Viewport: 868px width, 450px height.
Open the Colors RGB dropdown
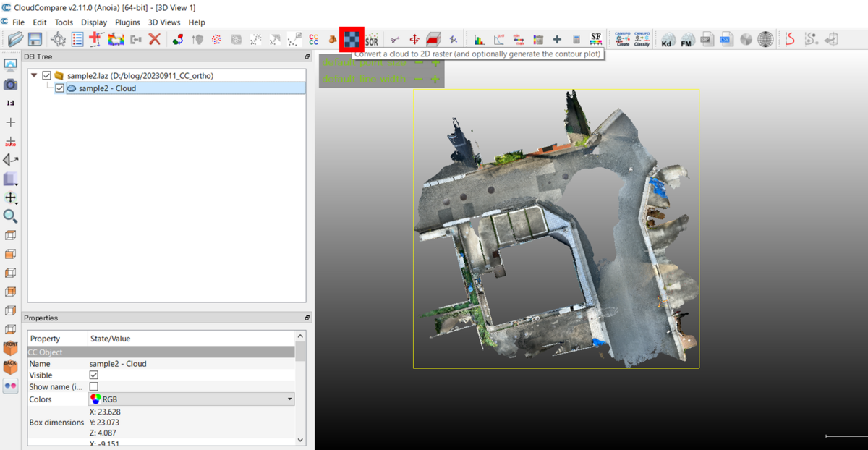290,399
